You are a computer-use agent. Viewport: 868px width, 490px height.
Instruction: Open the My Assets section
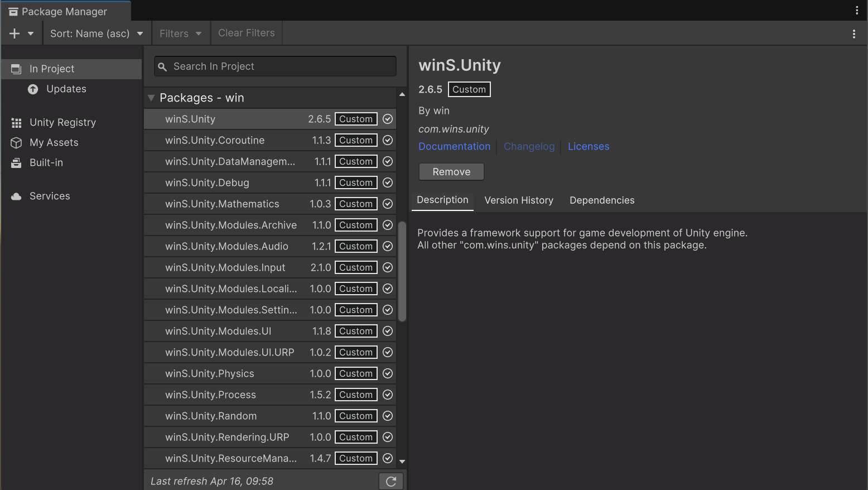[53, 142]
